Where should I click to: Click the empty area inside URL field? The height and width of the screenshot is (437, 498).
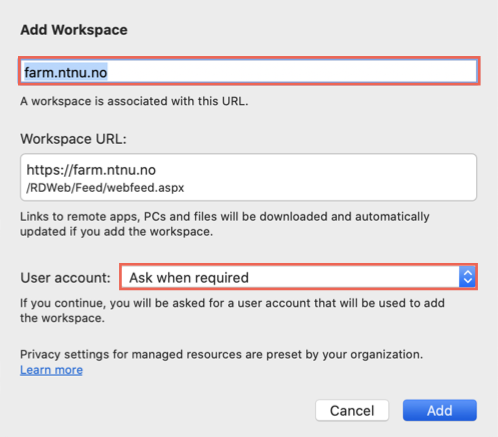pyautogui.click(x=292, y=71)
